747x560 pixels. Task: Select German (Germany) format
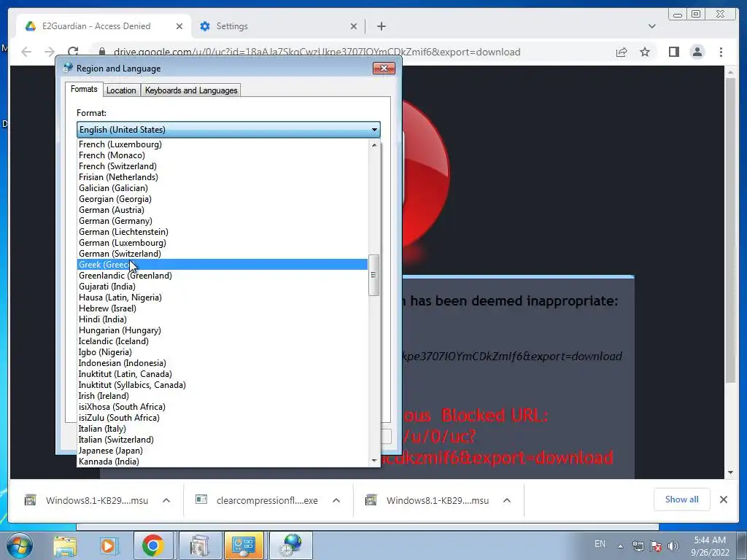pyautogui.click(x=222, y=220)
